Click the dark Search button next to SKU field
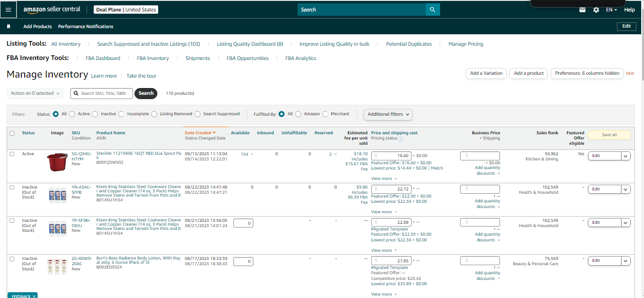 (x=146, y=93)
